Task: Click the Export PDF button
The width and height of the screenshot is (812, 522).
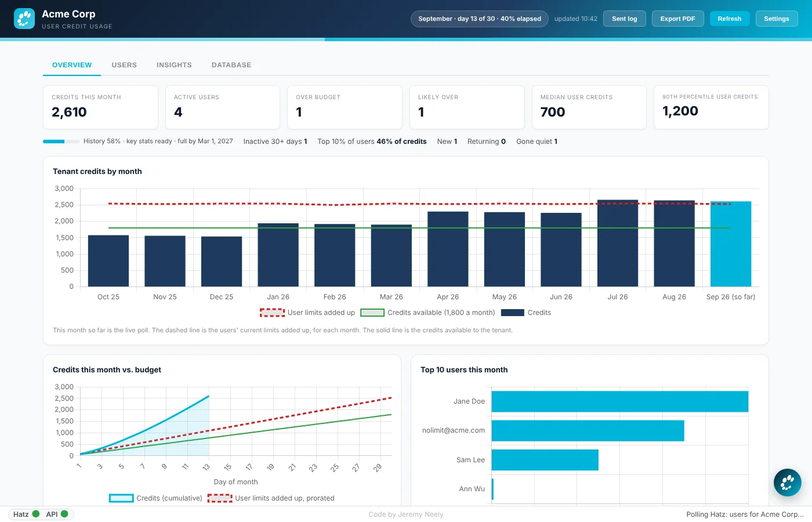Action: coord(677,19)
